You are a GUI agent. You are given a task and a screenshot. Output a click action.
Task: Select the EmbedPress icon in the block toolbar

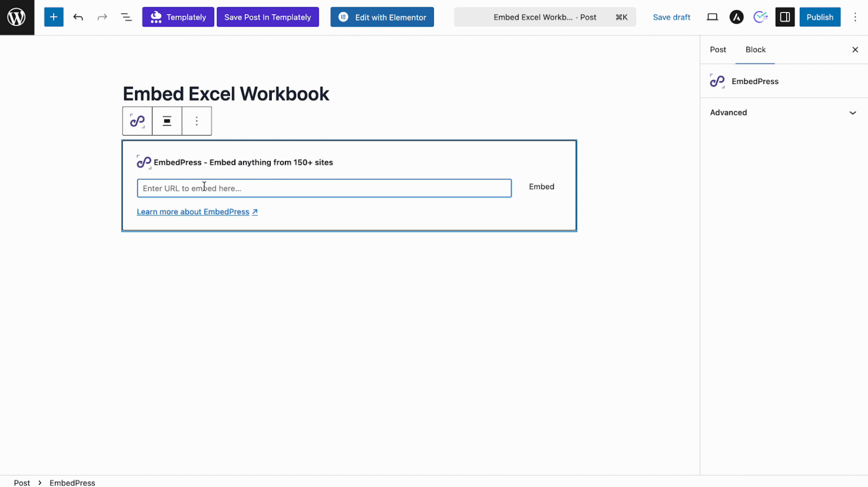(137, 121)
